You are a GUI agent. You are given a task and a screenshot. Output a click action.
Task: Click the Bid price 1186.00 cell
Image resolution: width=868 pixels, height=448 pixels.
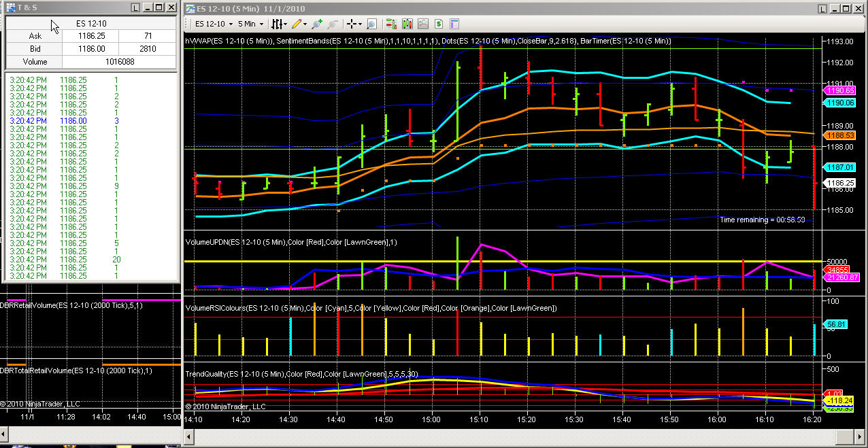tap(92, 49)
